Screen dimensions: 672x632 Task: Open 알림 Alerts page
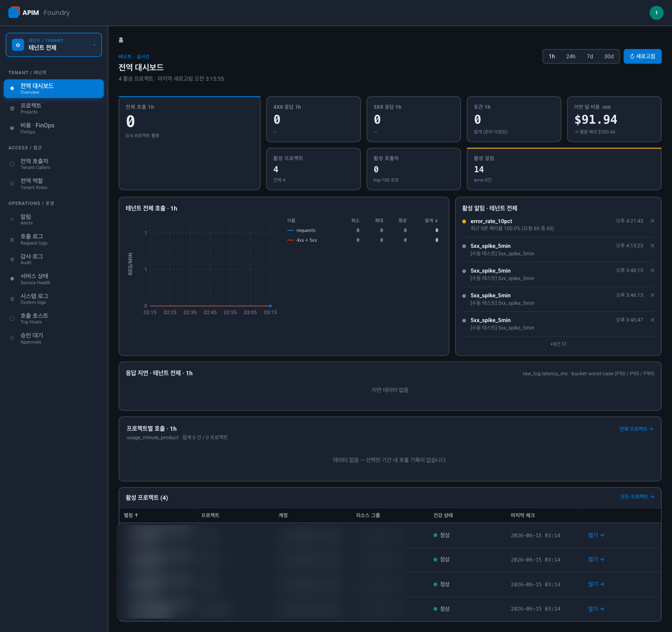coord(54,219)
